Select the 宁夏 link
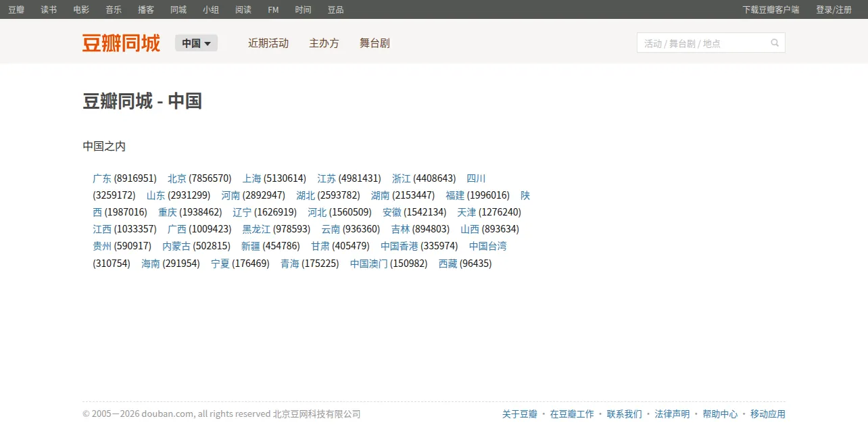Image resolution: width=868 pixels, height=425 pixels. point(220,264)
